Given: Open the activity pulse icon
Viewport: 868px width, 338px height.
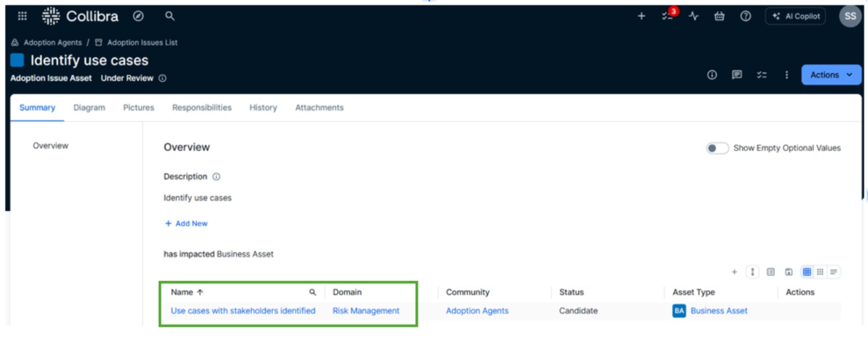Looking at the screenshot, I should 694,17.
